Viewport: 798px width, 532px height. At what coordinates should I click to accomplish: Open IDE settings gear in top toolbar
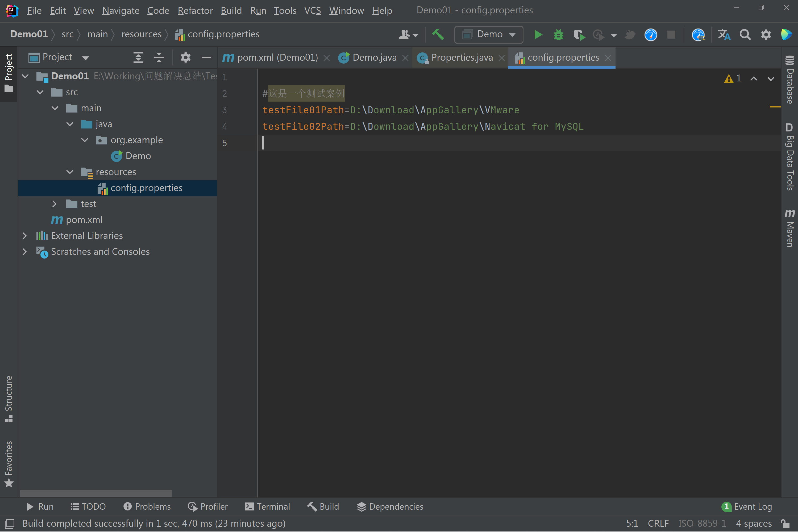pos(766,35)
